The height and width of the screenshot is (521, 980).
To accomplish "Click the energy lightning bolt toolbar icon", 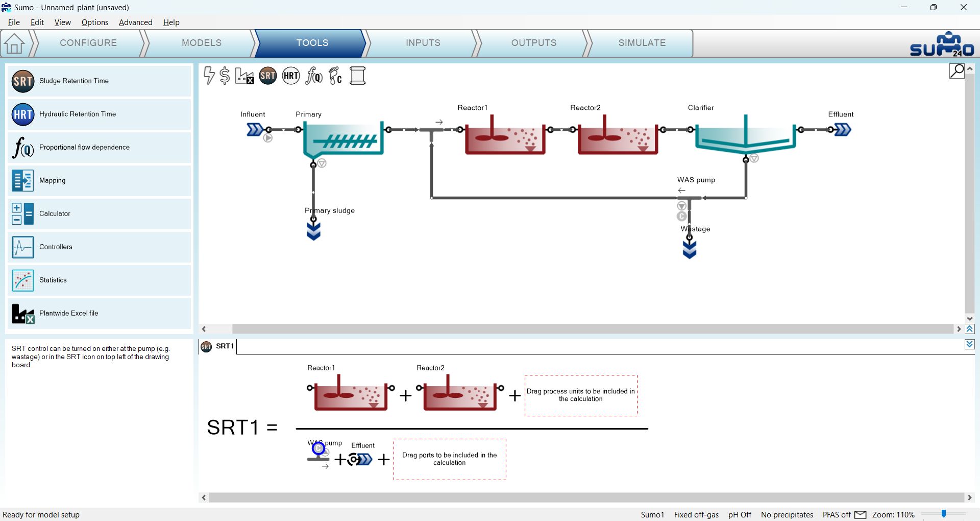I will pos(209,76).
